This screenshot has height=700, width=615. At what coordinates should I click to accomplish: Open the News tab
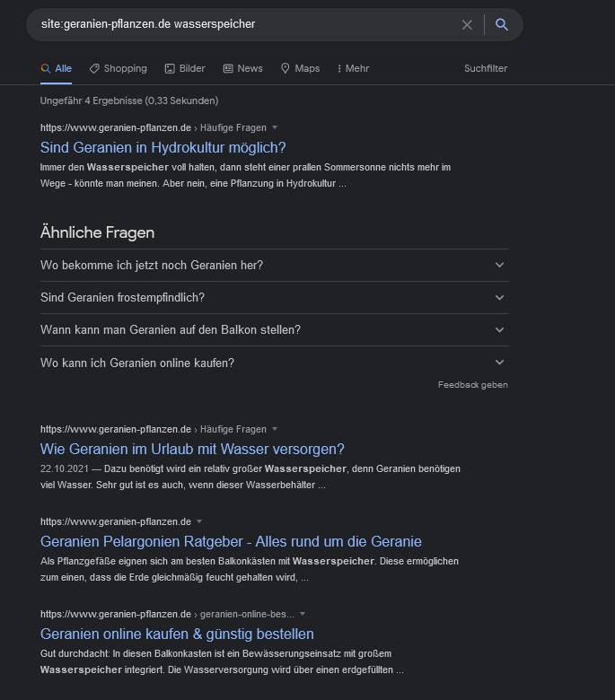[242, 68]
